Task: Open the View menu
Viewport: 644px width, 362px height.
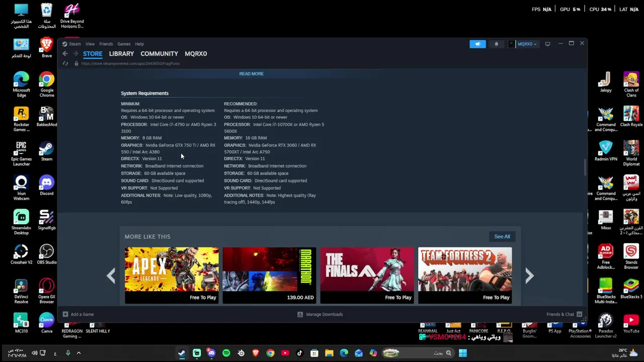Action: [90, 44]
